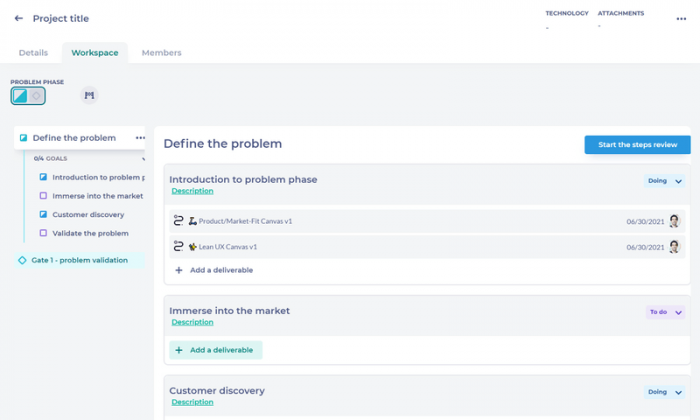Collapse the 0/4 Goals list
This screenshot has height=420, width=700.
(x=143, y=158)
